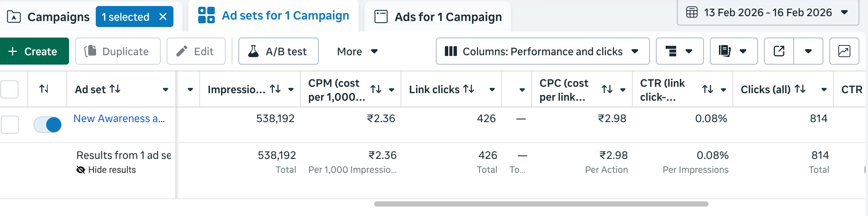
Task: Sort by Impressions column arrows
Action: pyautogui.click(x=275, y=89)
